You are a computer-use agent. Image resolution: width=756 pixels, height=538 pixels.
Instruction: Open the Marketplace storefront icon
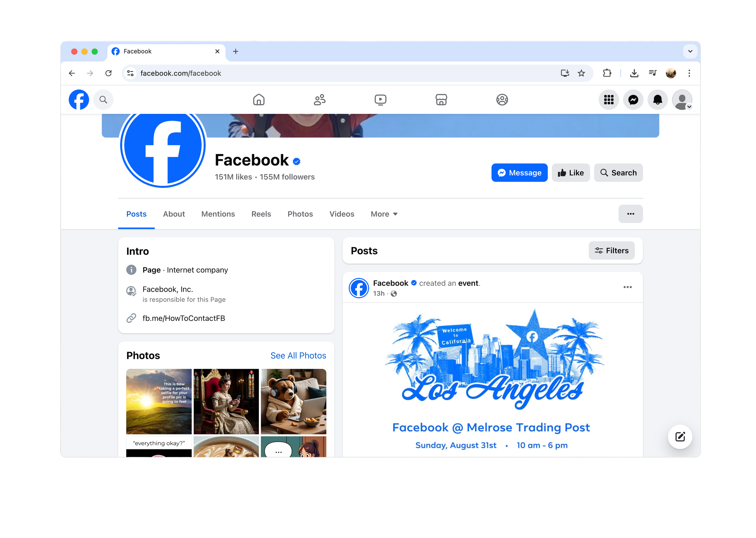click(x=441, y=100)
